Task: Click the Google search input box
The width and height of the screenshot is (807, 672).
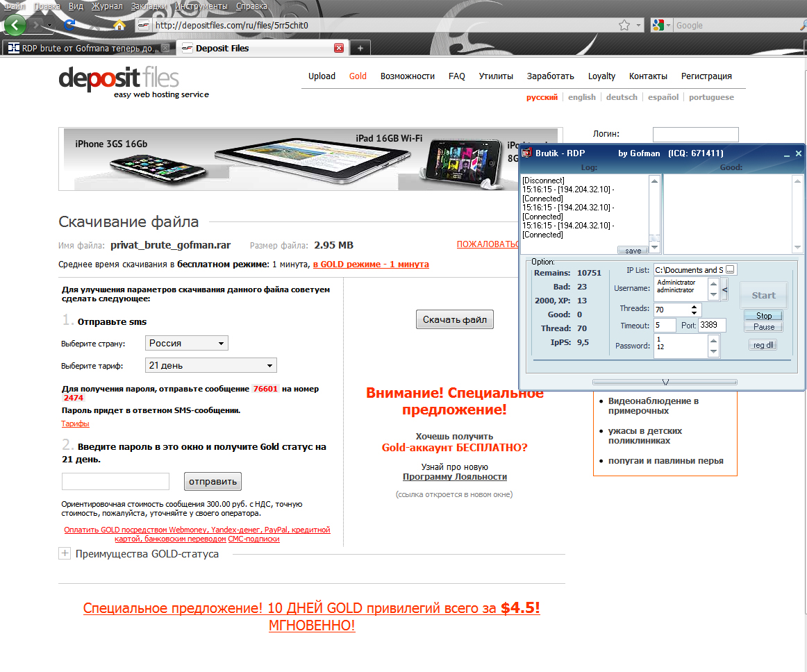Action: 736,25
